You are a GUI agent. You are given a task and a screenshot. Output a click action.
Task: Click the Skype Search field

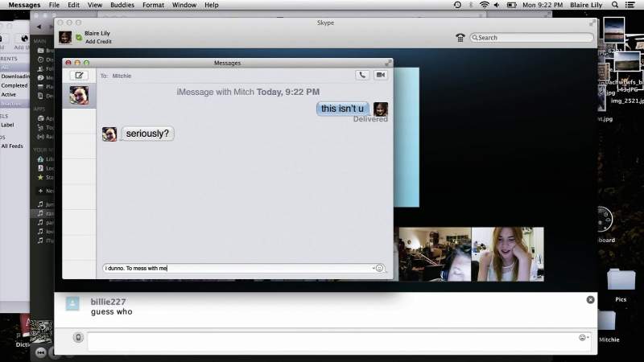pos(532,37)
